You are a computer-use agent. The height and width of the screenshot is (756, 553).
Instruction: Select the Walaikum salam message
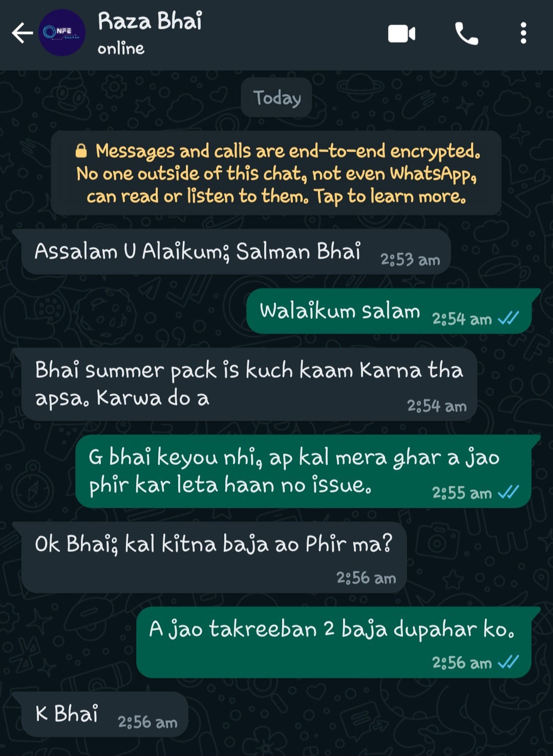point(389,311)
